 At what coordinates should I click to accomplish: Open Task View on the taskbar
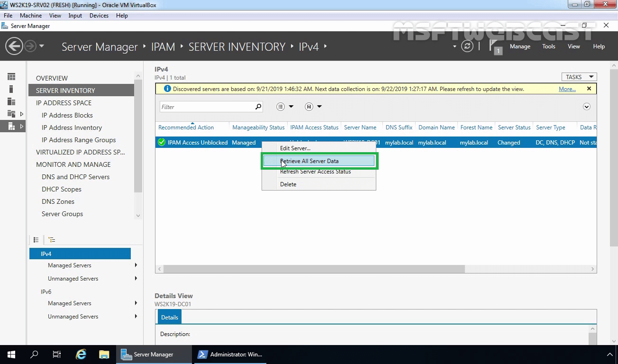(57, 354)
